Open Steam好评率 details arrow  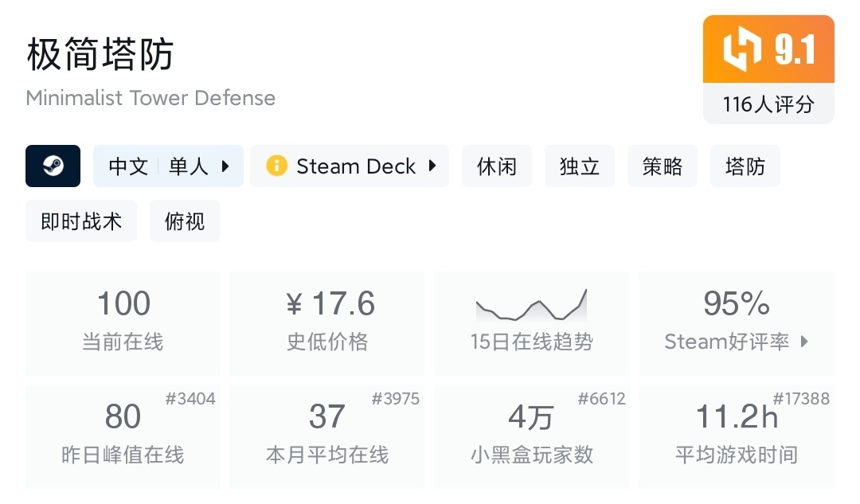[804, 342]
